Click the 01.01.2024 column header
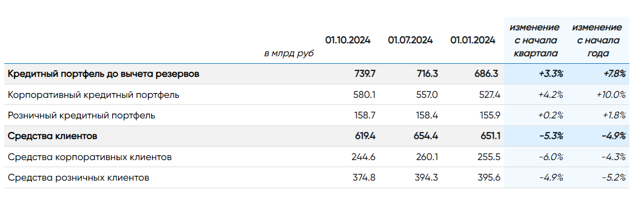 [x=473, y=40]
